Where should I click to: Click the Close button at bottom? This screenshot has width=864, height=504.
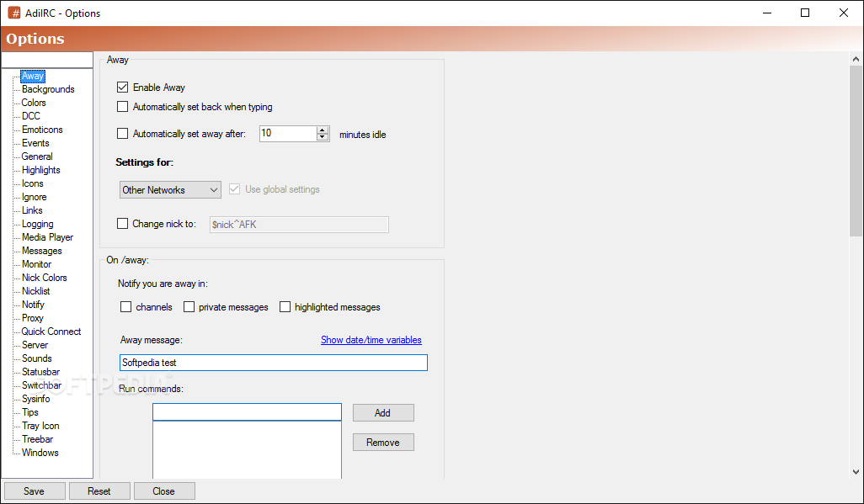pyautogui.click(x=163, y=491)
